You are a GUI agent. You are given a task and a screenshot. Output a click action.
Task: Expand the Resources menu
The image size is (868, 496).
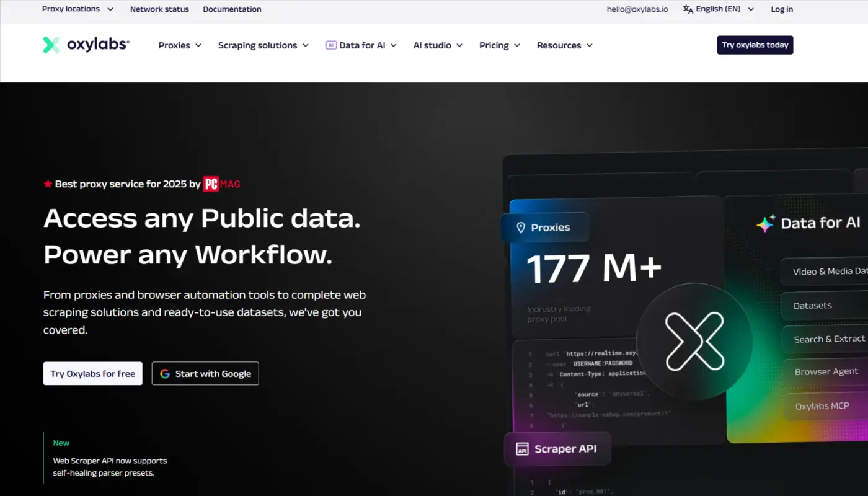click(560, 45)
